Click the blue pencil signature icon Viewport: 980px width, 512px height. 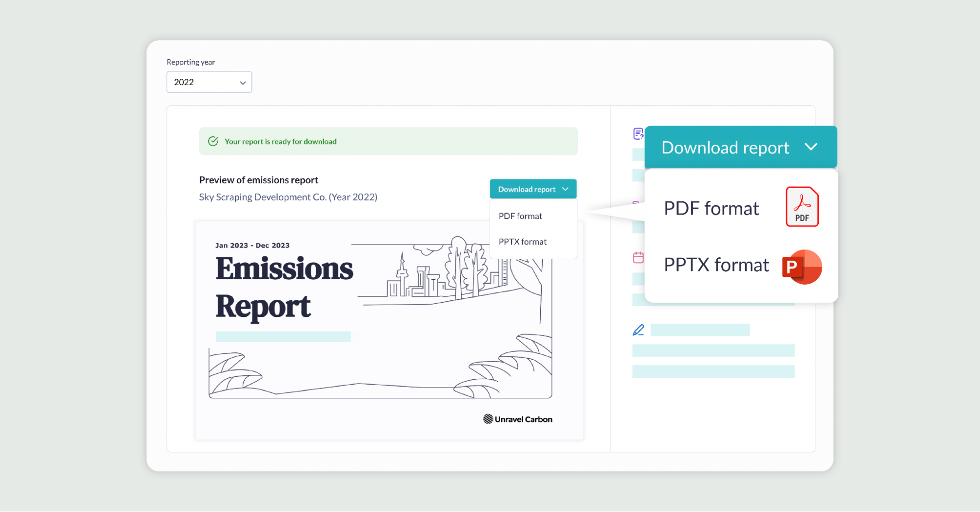click(637, 330)
